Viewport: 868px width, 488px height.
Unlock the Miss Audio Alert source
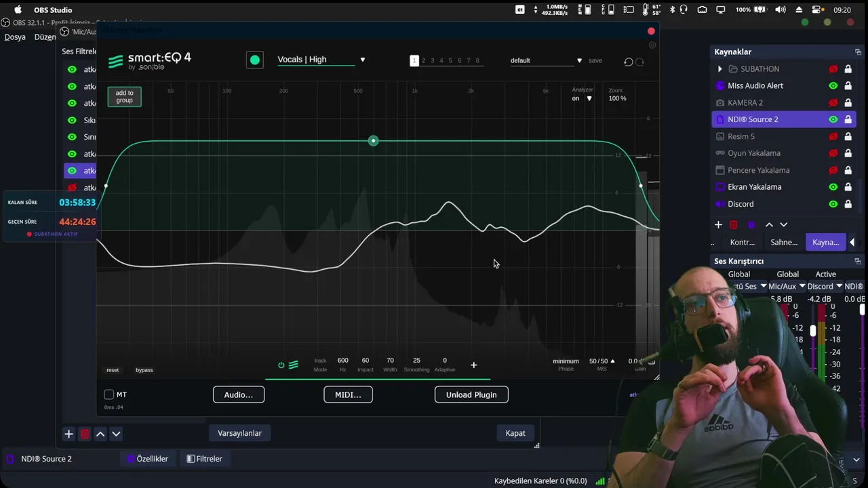(848, 85)
